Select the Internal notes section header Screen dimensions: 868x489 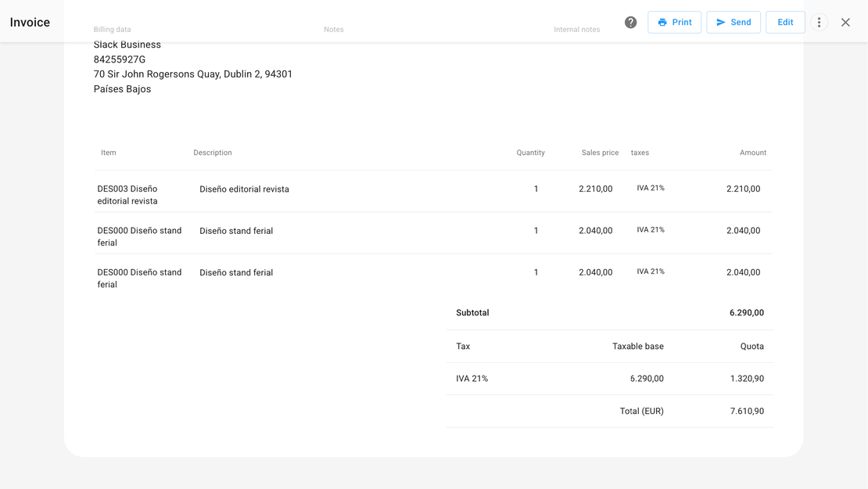(x=577, y=30)
